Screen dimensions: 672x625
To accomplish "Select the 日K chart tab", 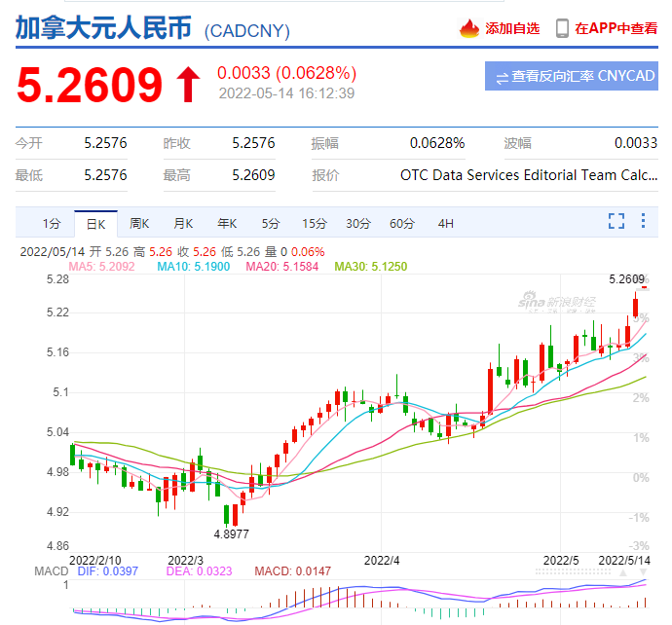I will [x=95, y=224].
